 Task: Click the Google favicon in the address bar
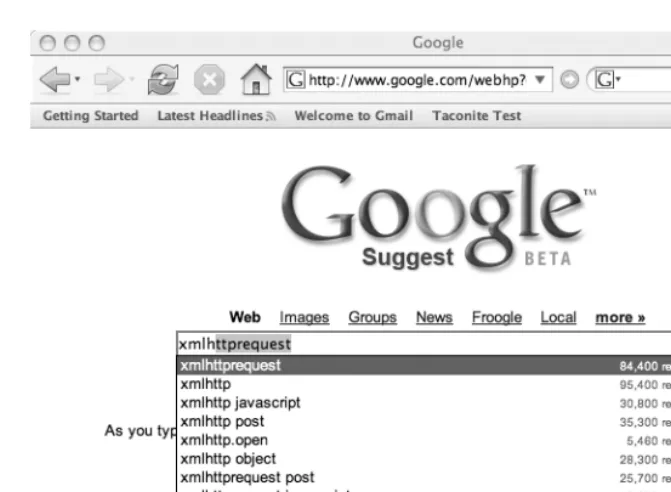point(296,80)
